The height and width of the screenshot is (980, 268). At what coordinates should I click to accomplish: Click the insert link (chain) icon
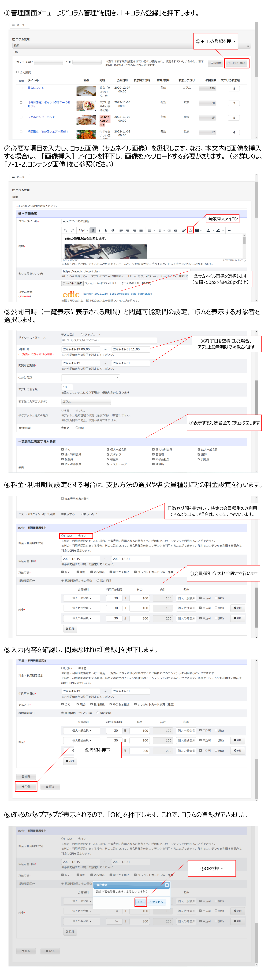184,230
